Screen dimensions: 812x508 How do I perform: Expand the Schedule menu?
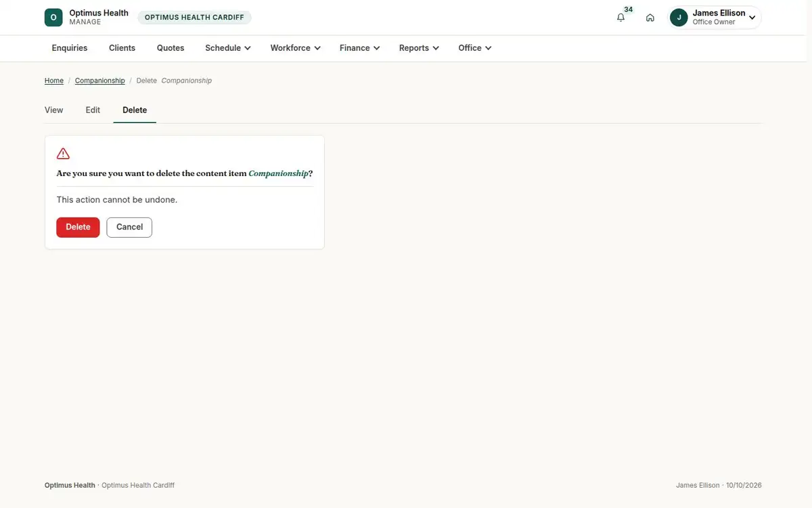click(x=228, y=48)
